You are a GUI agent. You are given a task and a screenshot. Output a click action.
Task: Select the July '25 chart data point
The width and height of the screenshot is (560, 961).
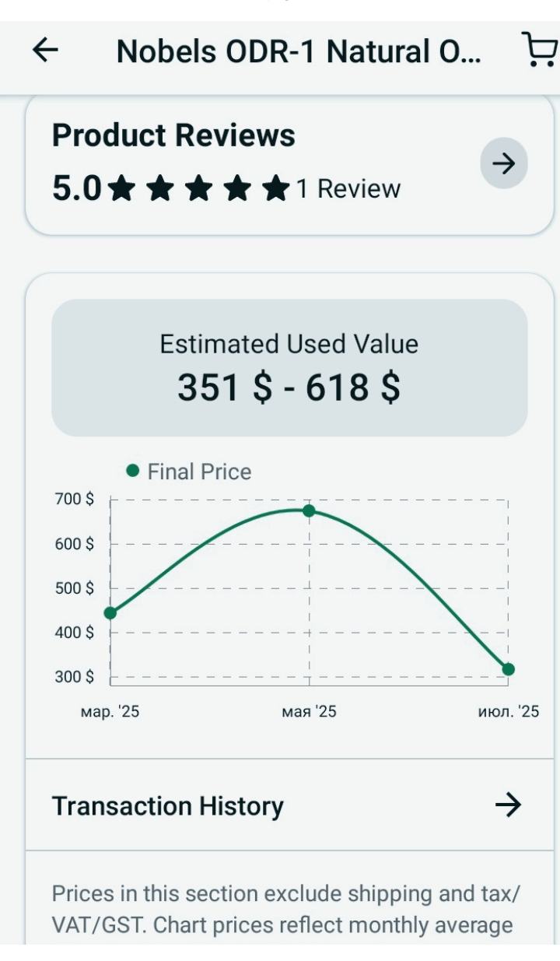tap(508, 669)
